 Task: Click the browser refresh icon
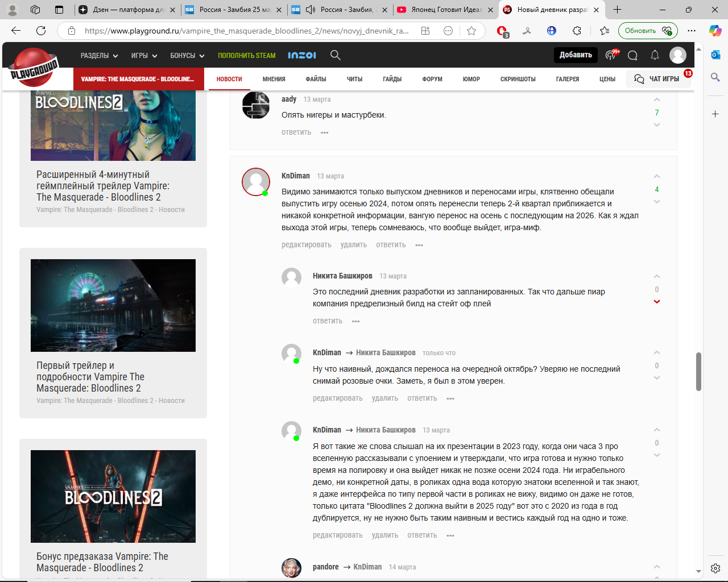pos(41,31)
